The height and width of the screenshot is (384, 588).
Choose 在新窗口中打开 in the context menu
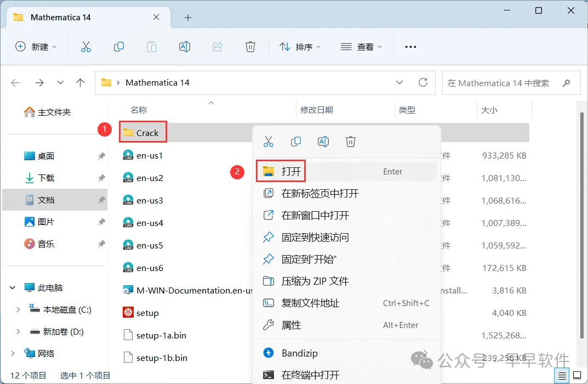click(x=346, y=216)
